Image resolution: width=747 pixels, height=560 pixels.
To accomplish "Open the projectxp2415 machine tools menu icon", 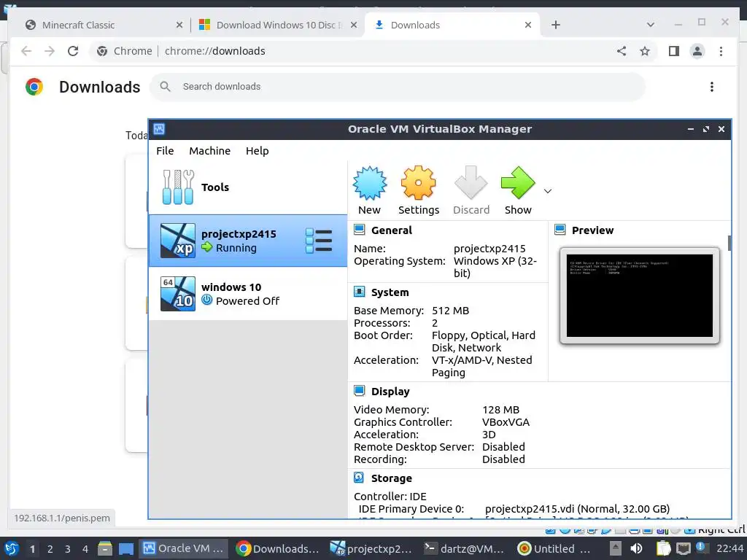I will coord(319,241).
